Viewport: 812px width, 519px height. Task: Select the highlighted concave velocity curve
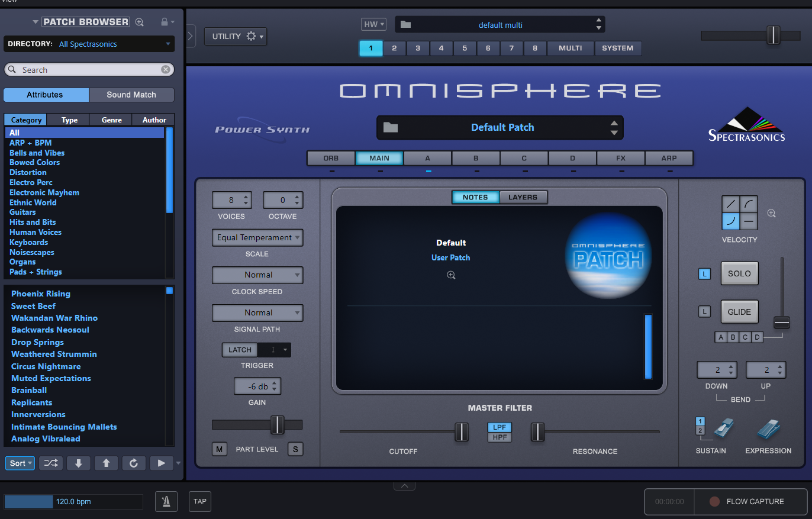point(732,221)
